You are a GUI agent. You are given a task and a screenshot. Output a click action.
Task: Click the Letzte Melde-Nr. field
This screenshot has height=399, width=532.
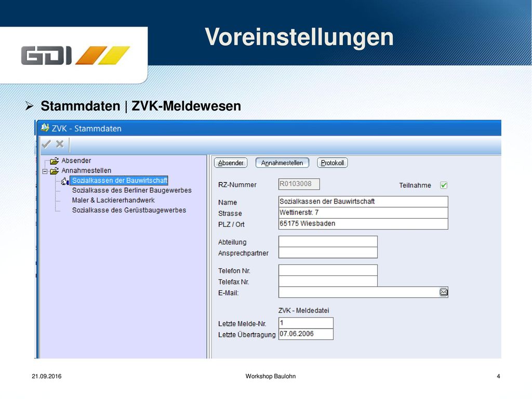(305, 323)
